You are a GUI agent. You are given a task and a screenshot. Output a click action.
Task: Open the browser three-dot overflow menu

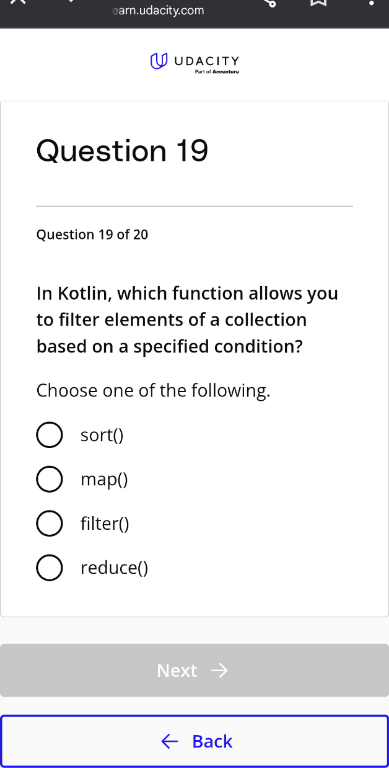pos(371,2)
